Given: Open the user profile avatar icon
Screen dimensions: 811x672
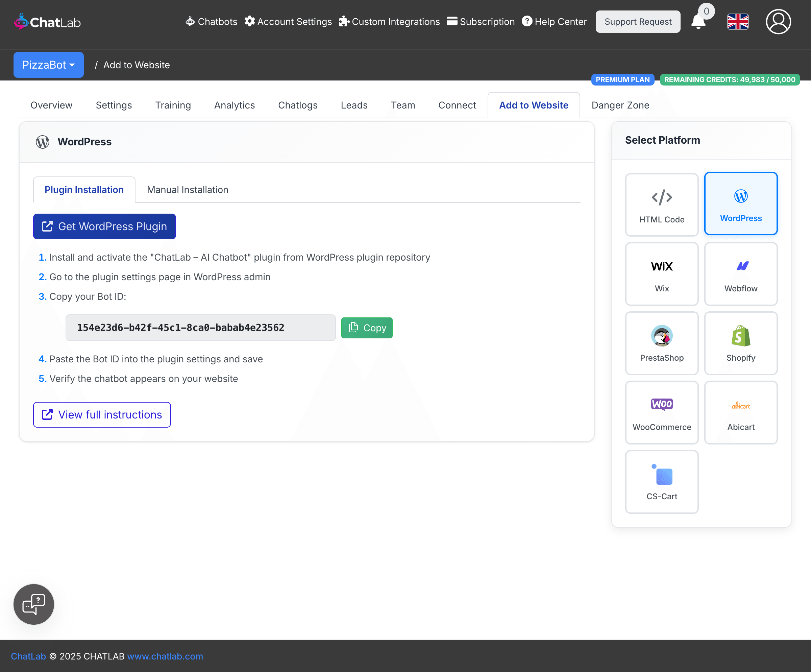Looking at the screenshot, I should pyautogui.click(x=778, y=22).
